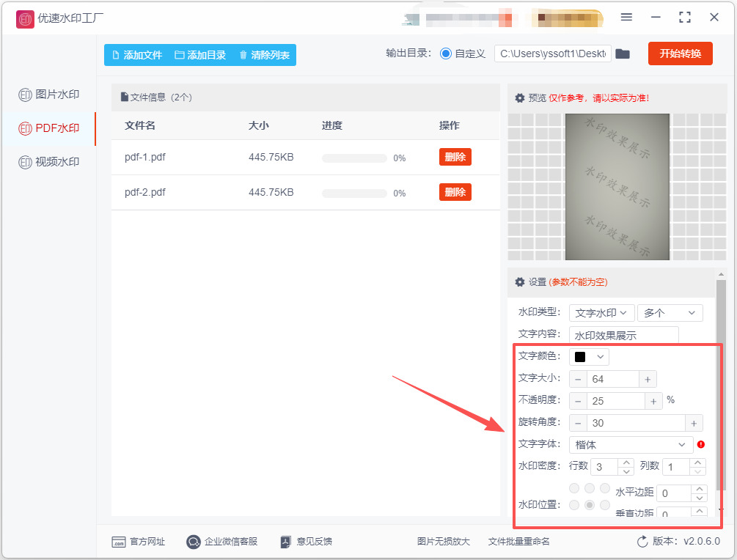Click the 优速水印工厂 app logo
The width and height of the screenshot is (737, 560).
[25, 19]
